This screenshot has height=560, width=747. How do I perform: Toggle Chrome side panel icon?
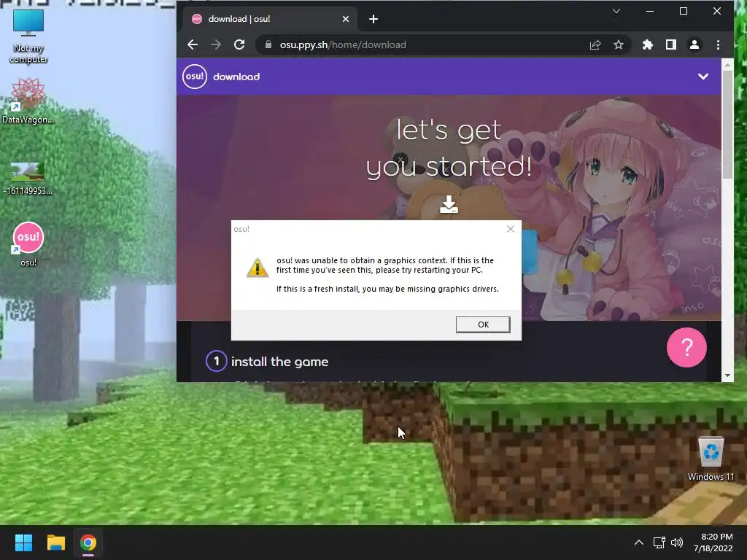[x=671, y=44]
